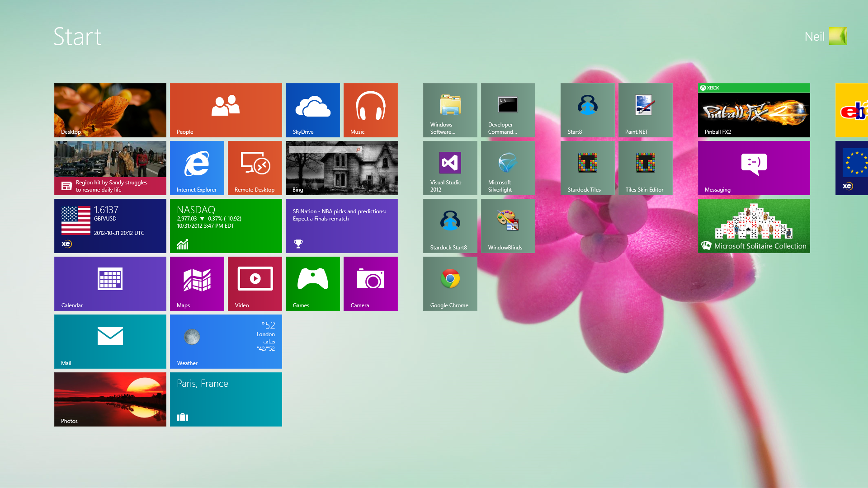Image resolution: width=868 pixels, height=488 pixels.
Task: Launch Stardock Tiles app
Action: pos(587,168)
